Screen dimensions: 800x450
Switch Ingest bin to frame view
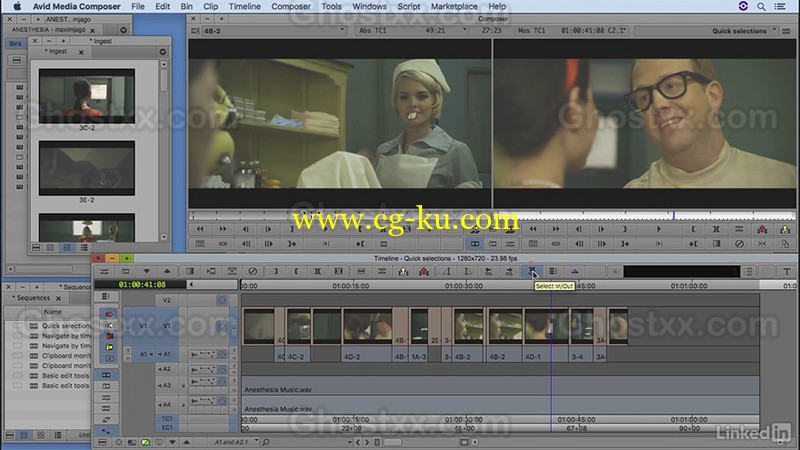point(67,247)
